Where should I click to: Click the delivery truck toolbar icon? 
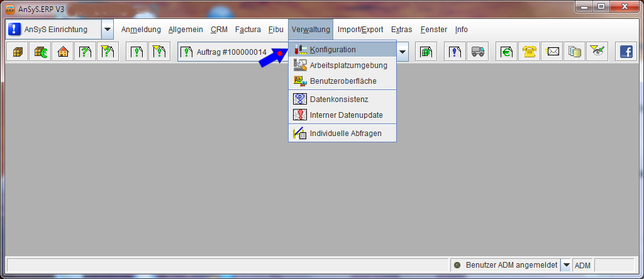478,52
